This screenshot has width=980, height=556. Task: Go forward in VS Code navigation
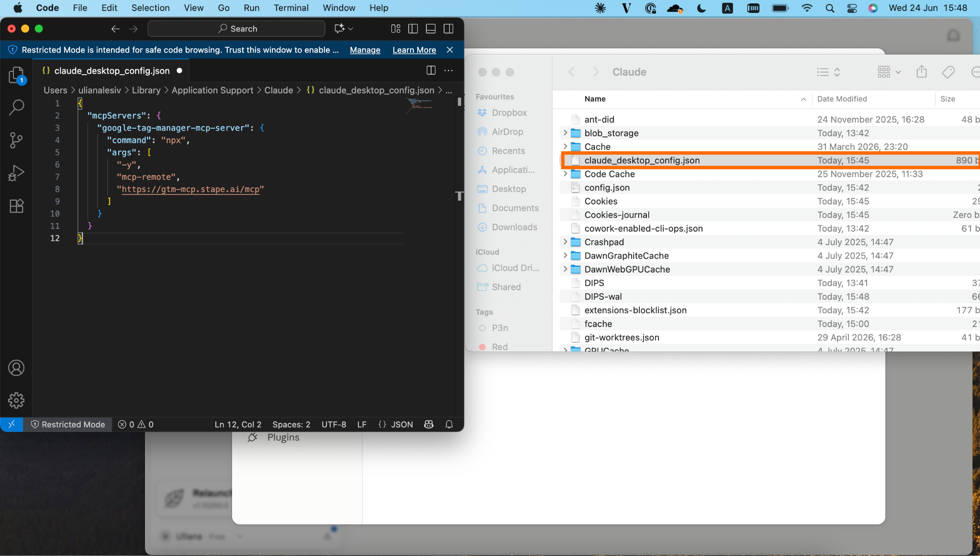tap(134, 29)
